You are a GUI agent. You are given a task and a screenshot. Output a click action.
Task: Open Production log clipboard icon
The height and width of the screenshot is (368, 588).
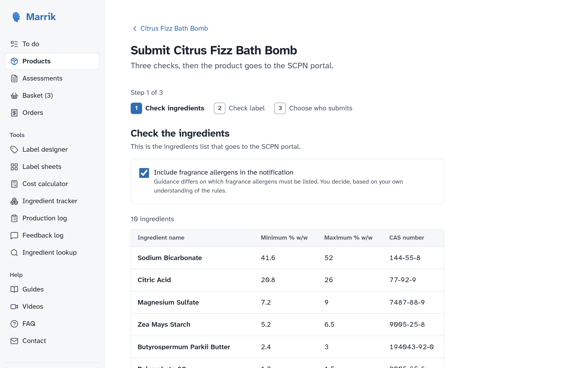pos(14,218)
